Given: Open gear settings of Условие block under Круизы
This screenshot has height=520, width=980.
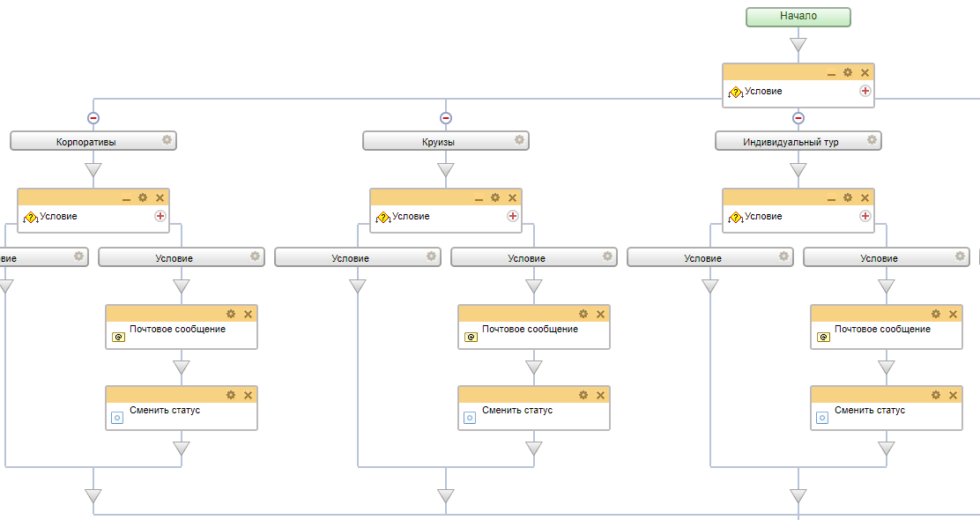Looking at the screenshot, I should click(495, 197).
